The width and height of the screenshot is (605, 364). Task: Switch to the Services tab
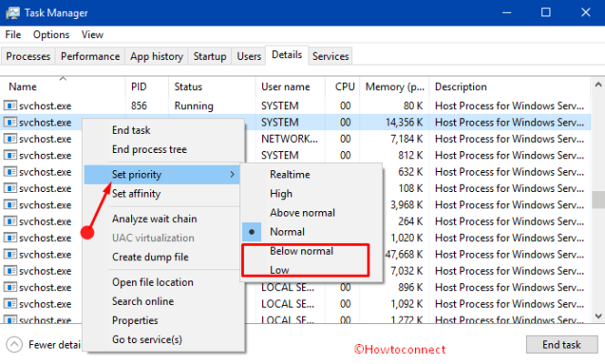click(330, 56)
